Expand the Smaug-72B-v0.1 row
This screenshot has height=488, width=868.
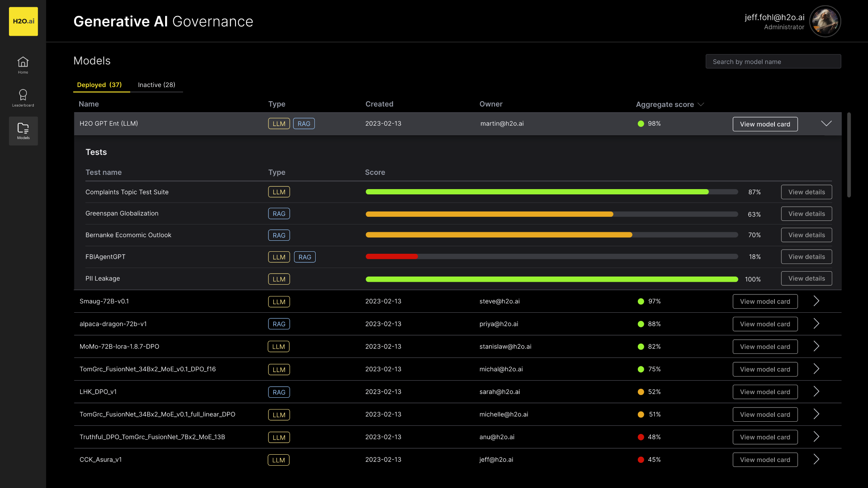coord(816,301)
